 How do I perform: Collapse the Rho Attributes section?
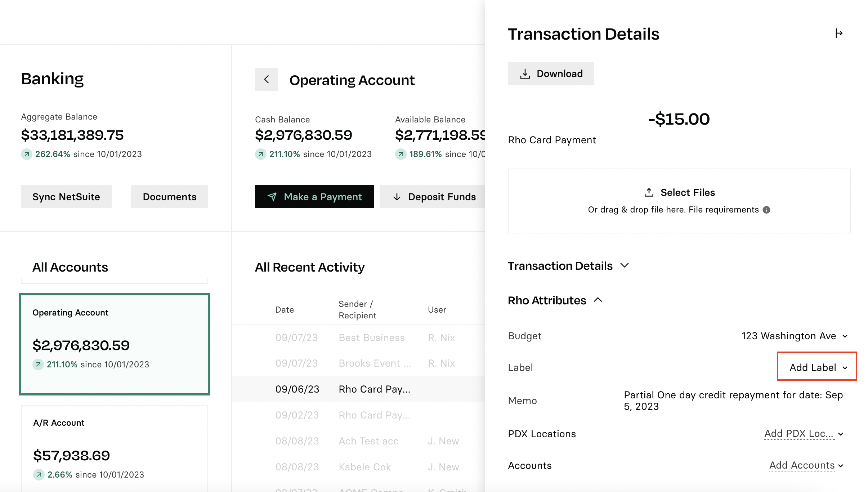pyautogui.click(x=598, y=300)
